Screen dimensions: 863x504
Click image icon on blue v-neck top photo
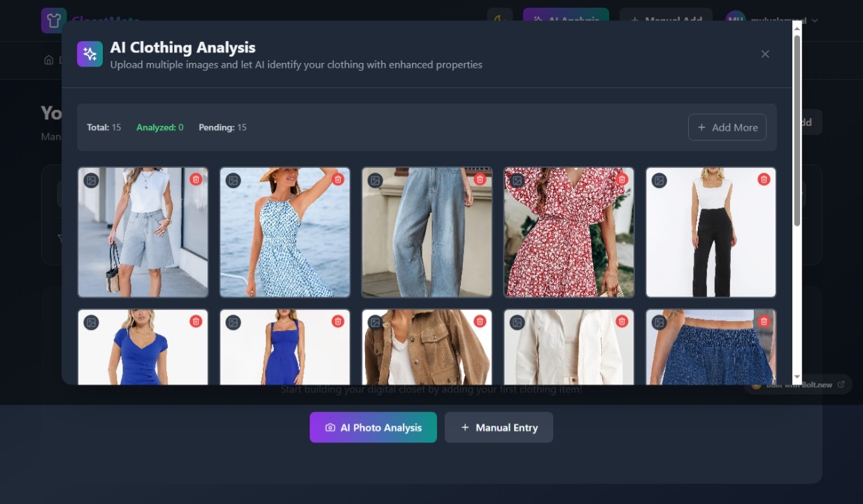91,322
